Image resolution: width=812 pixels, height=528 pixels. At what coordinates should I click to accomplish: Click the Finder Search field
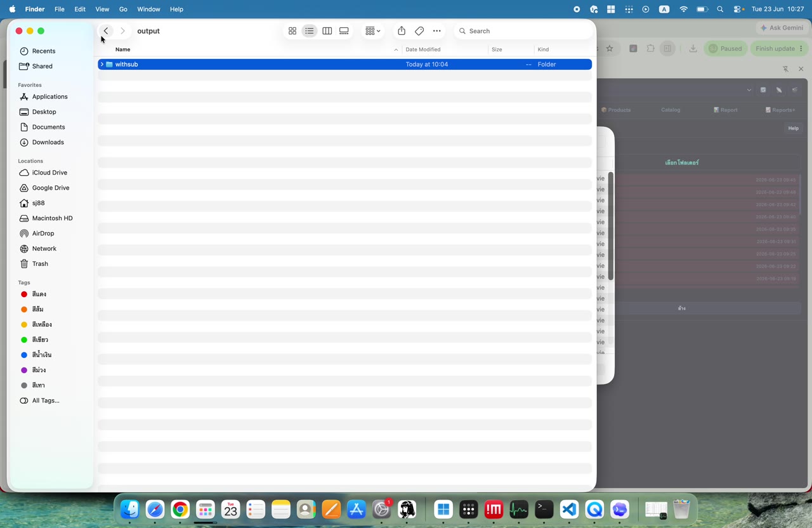pos(523,31)
